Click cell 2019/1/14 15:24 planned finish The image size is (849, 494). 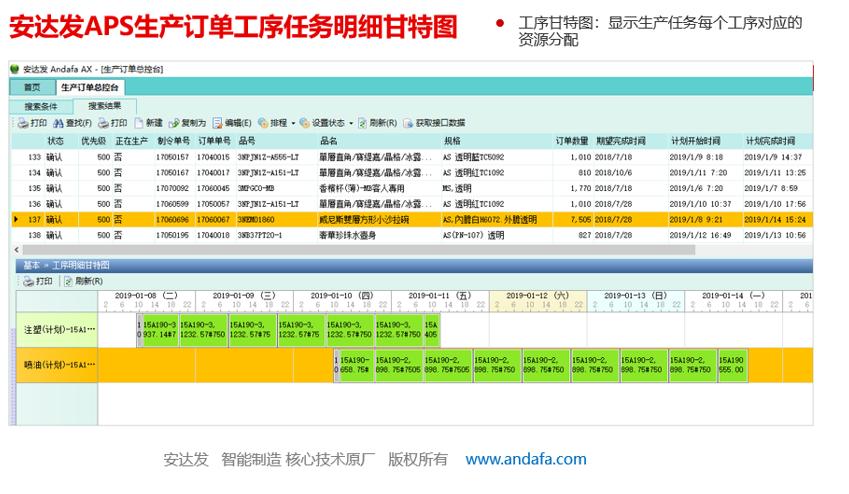click(x=775, y=220)
